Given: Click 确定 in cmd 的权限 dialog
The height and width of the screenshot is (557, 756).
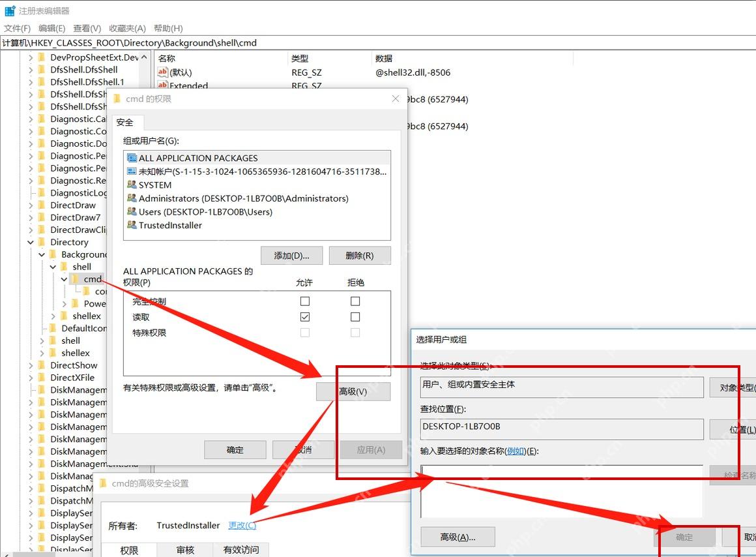Looking at the screenshot, I should 235,450.
